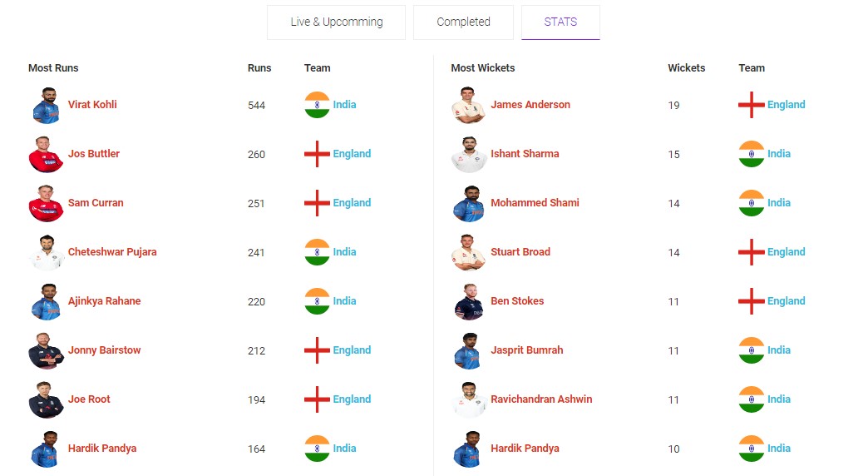Click Mohammed Shami's player photo
The width and height of the screenshot is (868, 476).
point(469,204)
